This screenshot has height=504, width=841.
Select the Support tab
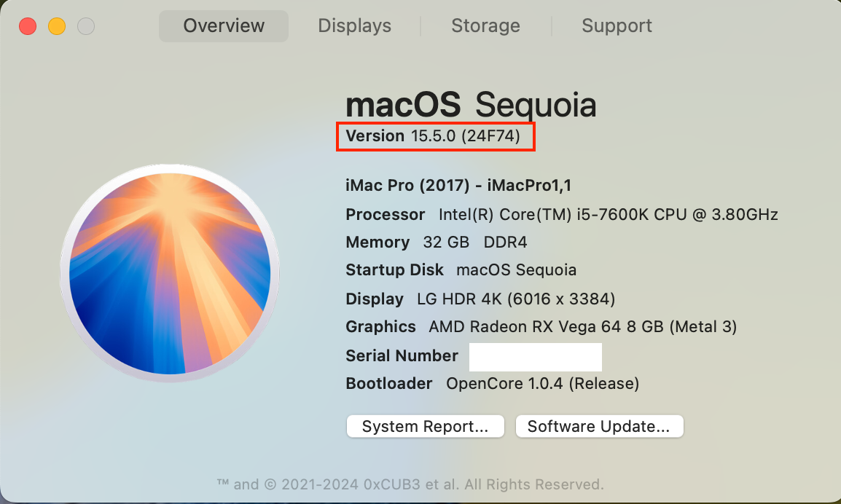[617, 26]
